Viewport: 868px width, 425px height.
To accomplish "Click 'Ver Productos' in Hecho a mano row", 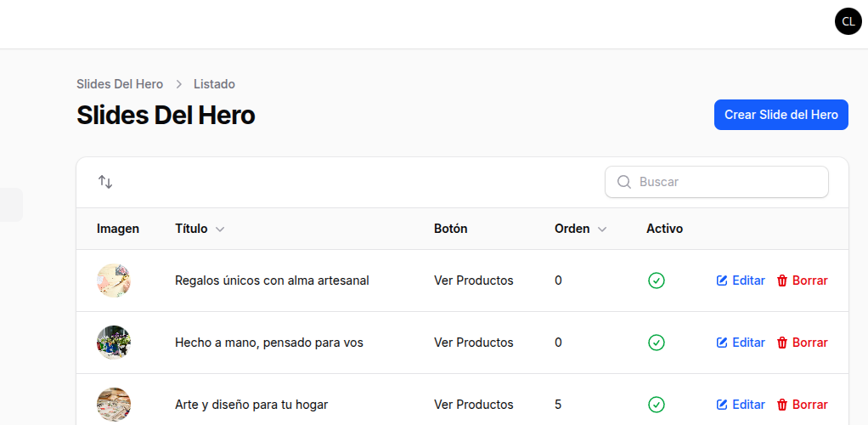I will click(473, 343).
